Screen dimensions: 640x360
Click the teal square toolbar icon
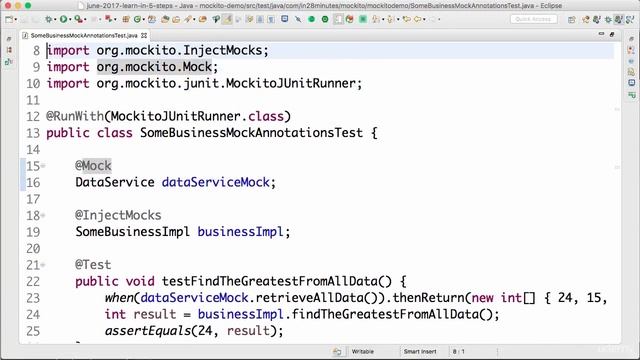click(363, 19)
